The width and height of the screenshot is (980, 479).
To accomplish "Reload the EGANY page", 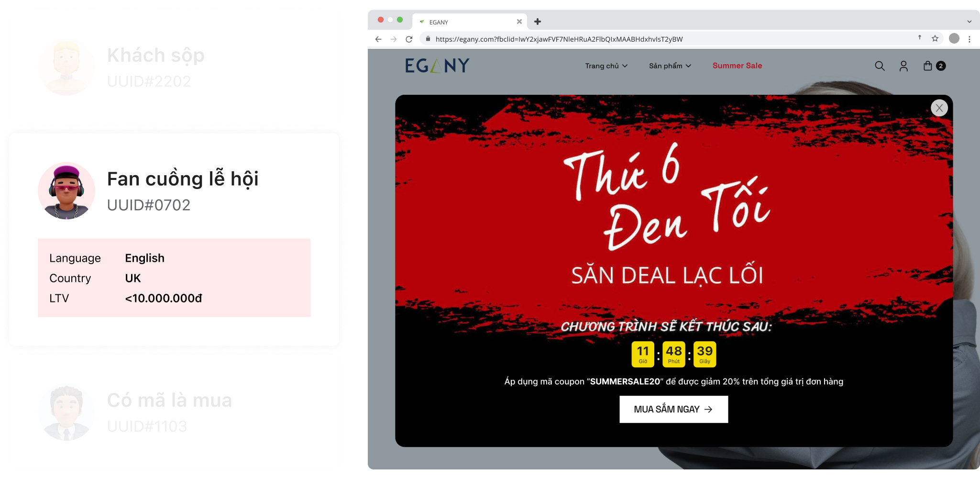I will [x=409, y=39].
